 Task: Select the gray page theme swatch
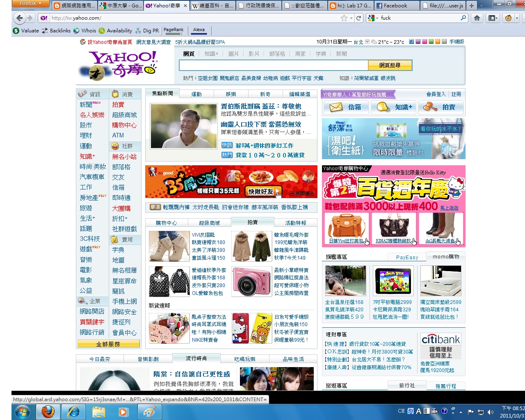[x=444, y=42]
